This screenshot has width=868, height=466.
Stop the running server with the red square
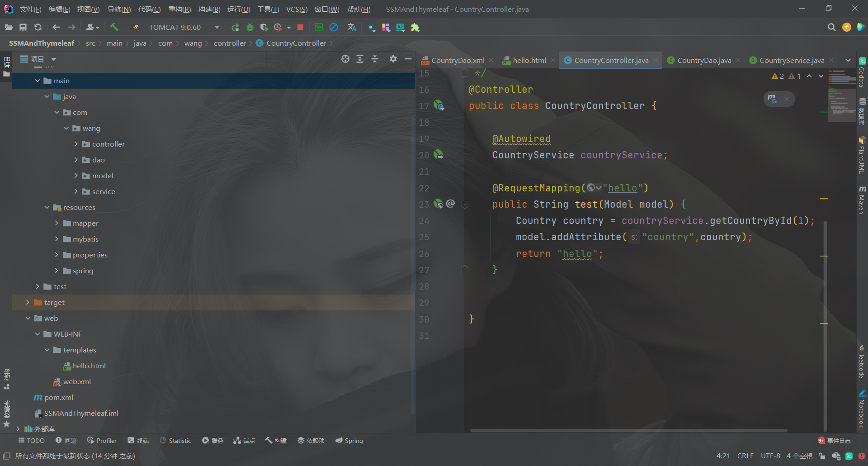point(300,28)
